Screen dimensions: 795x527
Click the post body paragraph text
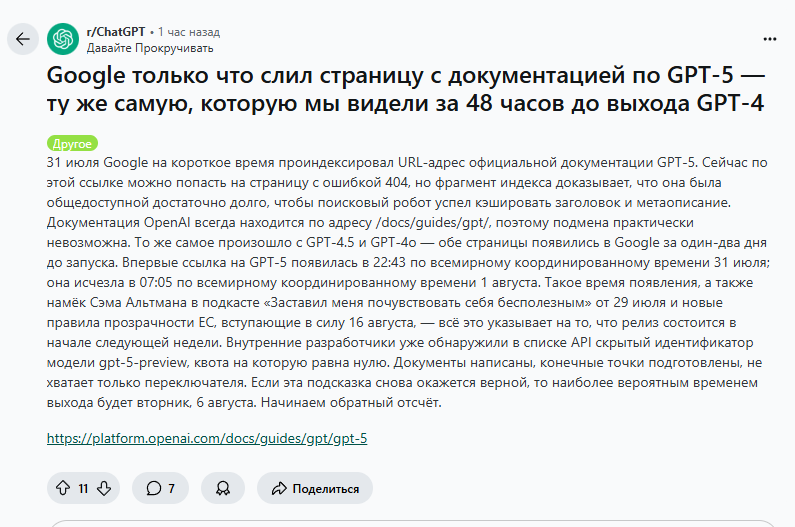pos(408,282)
